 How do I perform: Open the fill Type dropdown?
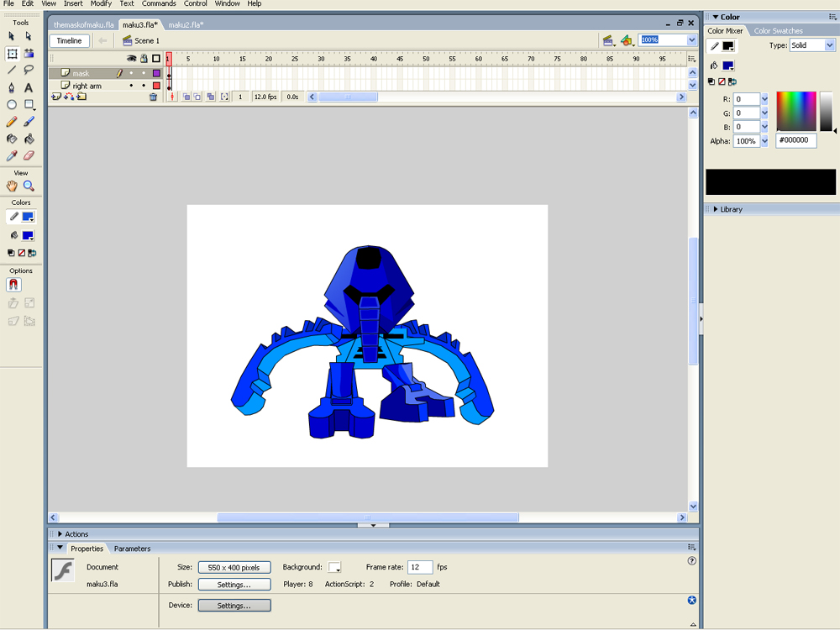[812, 45]
